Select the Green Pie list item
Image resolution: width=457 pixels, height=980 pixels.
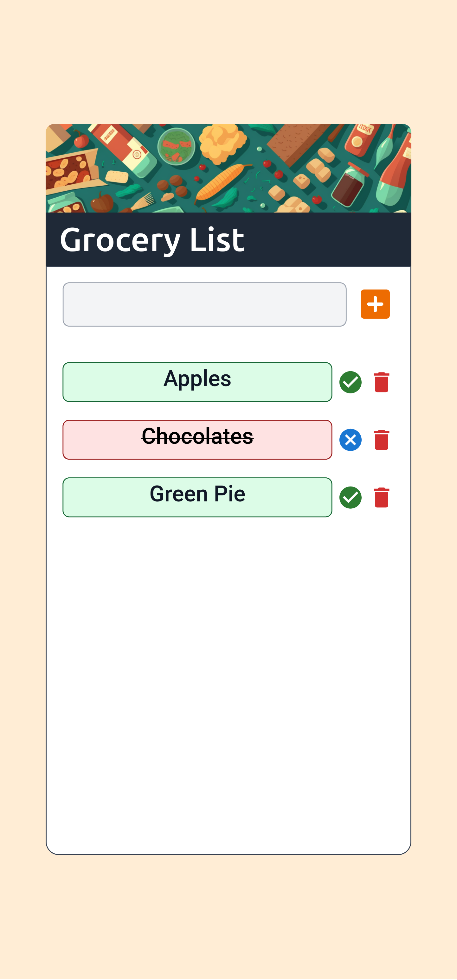point(197,497)
